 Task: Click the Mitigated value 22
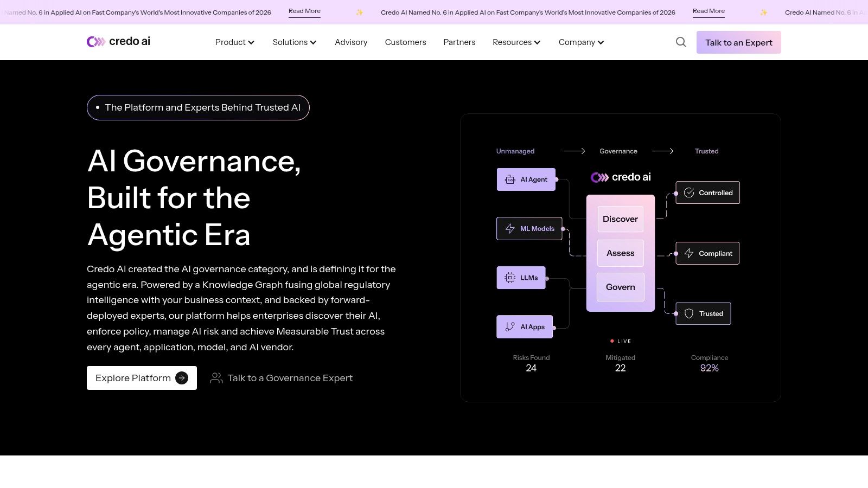[620, 368]
